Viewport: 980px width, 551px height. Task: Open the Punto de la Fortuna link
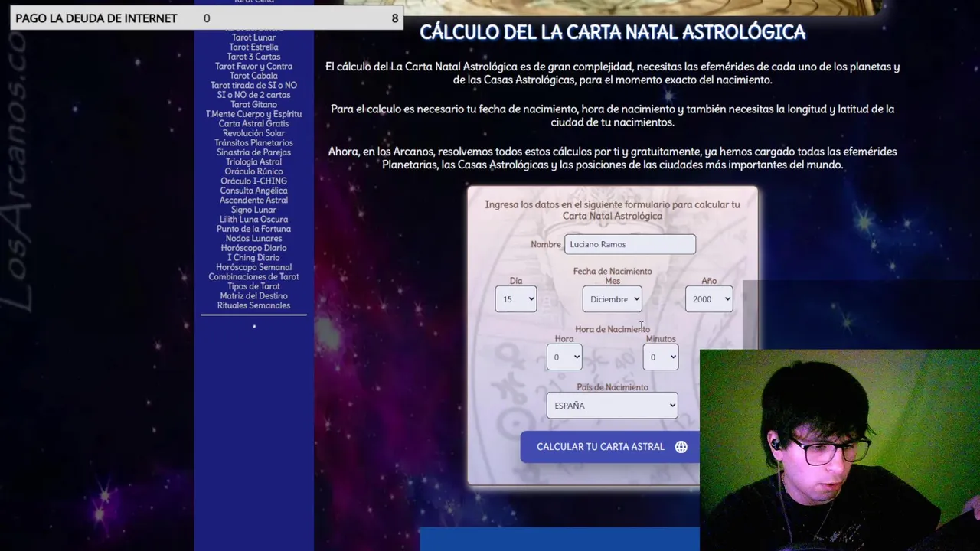(253, 229)
